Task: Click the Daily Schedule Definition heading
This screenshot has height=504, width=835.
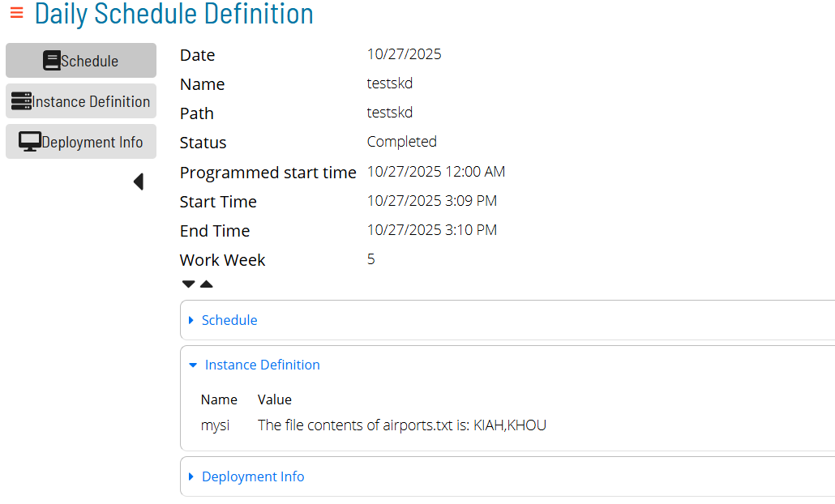Action: click(x=173, y=14)
